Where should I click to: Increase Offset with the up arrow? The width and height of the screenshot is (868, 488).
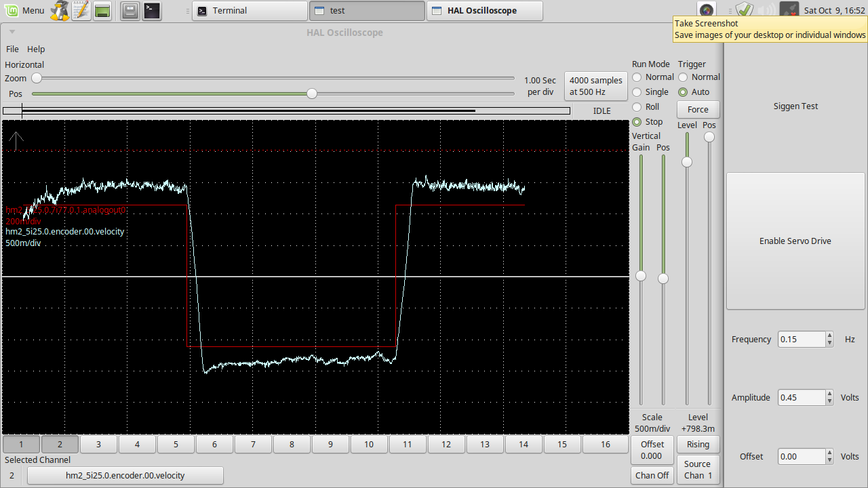[829, 453]
